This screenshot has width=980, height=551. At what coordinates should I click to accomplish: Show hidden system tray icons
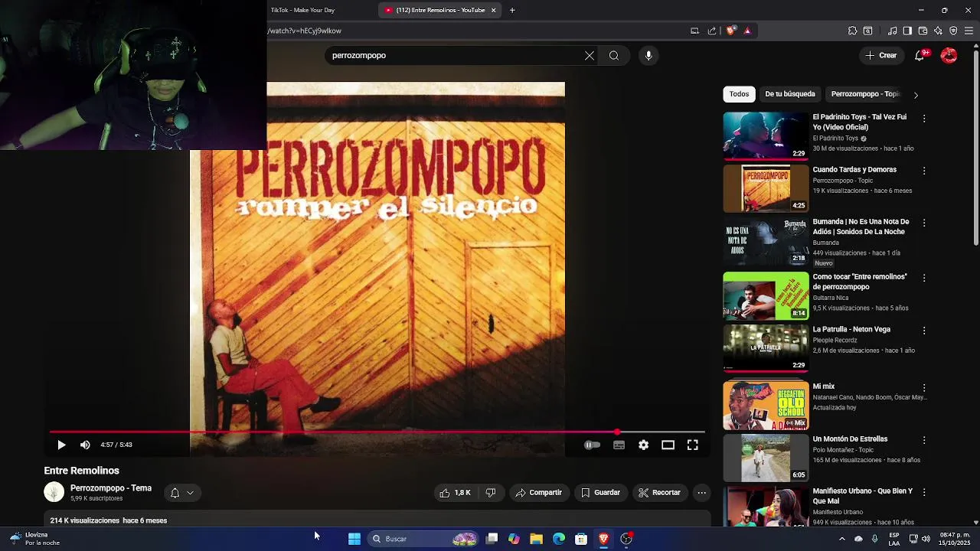(841, 539)
